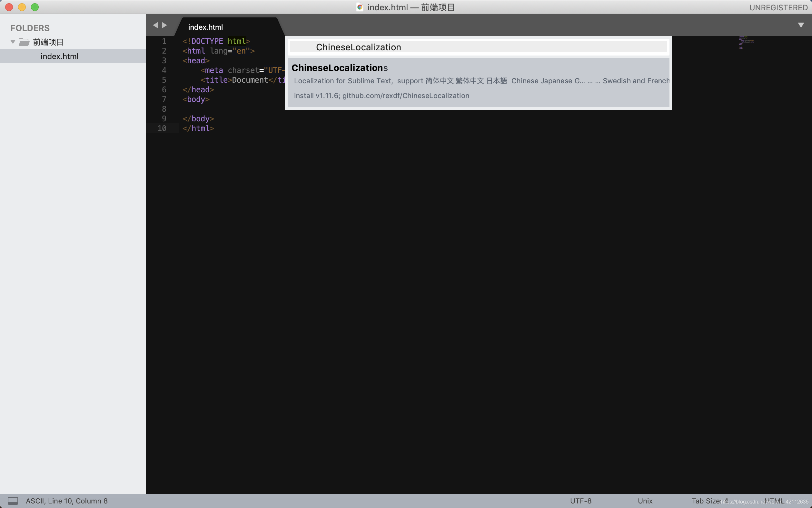Open Tab Size menu in status bar
This screenshot has height=508, width=812.
pos(710,501)
